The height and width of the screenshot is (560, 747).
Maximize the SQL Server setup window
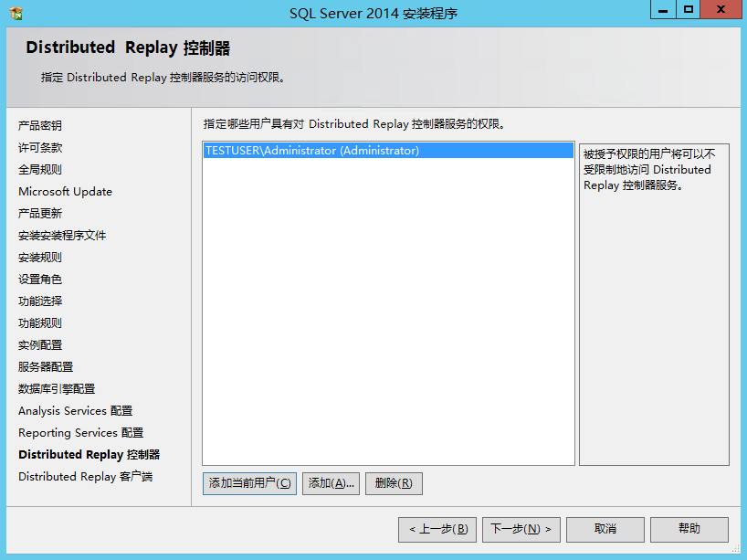(x=688, y=9)
